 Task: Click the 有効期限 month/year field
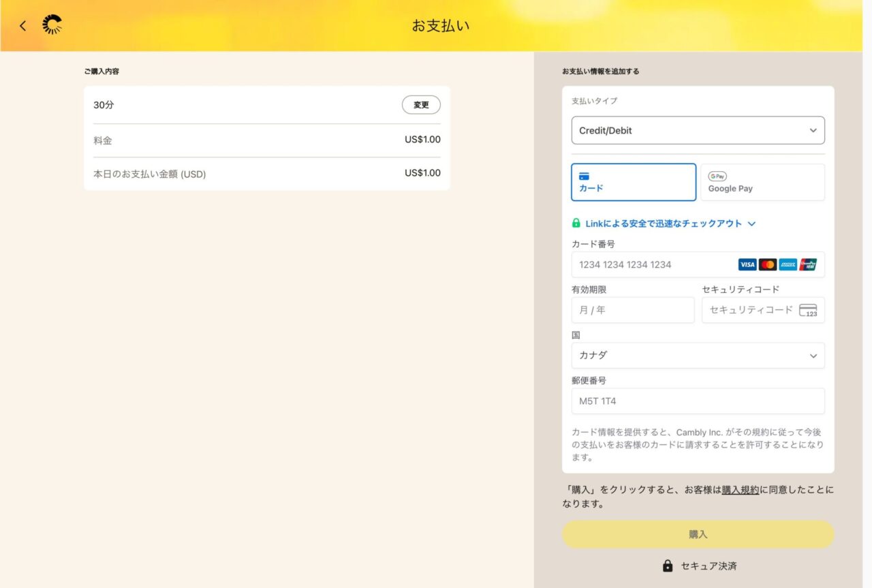click(632, 310)
